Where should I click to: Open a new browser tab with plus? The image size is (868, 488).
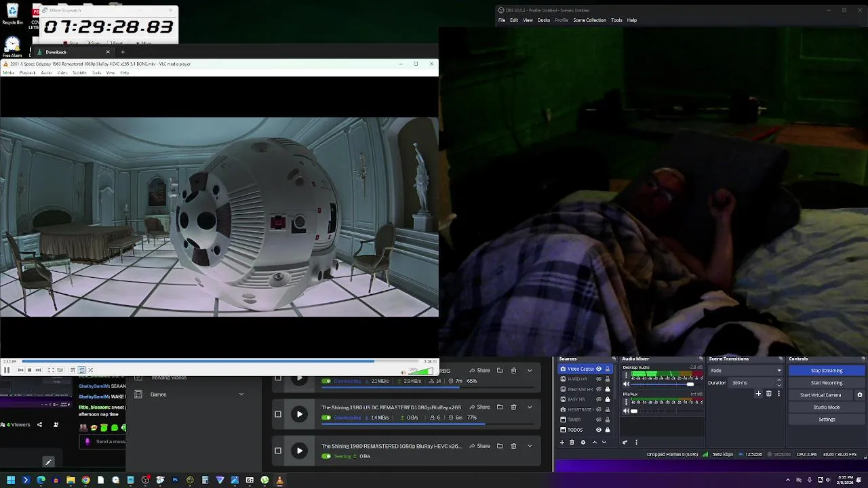pyautogui.click(x=123, y=52)
